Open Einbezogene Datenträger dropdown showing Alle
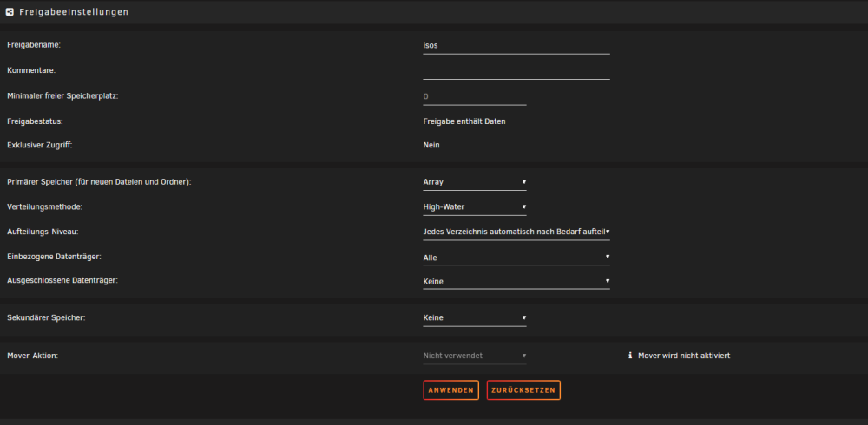The image size is (868, 425). pyautogui.click(x=516, y=258)
